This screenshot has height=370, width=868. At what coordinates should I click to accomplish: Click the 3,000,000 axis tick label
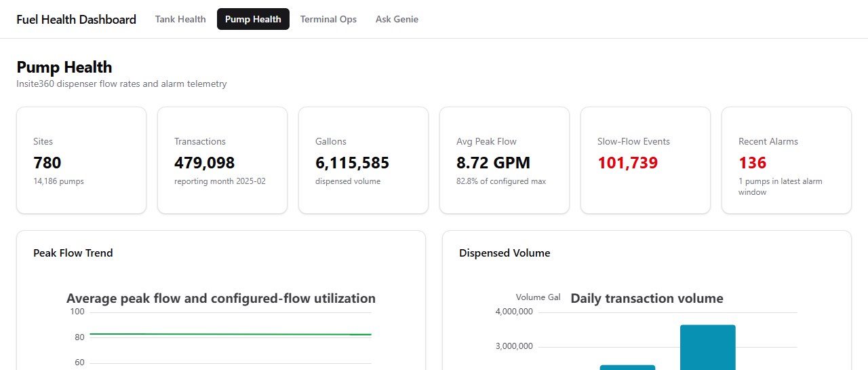tap(514, 346)
